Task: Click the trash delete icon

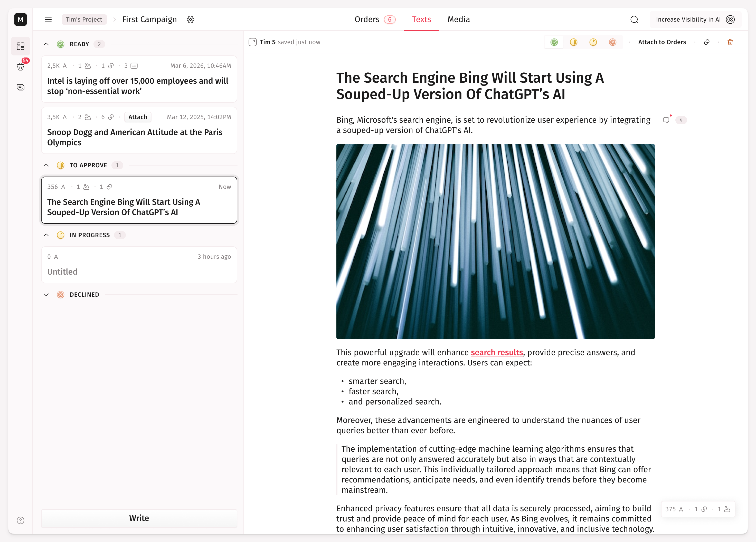Action: click(730, 42)
